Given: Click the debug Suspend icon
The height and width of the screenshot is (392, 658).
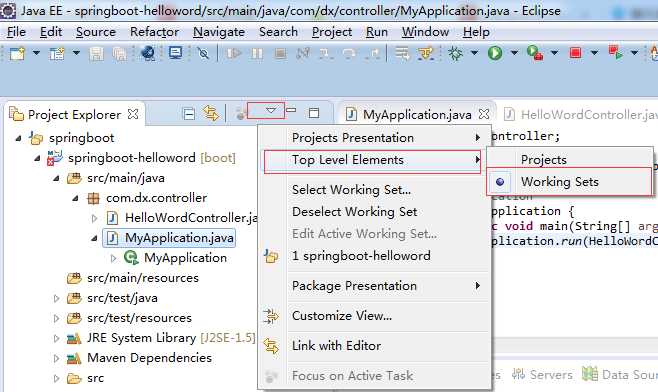Looking at the screenshot, I should [x=257, y=54].
